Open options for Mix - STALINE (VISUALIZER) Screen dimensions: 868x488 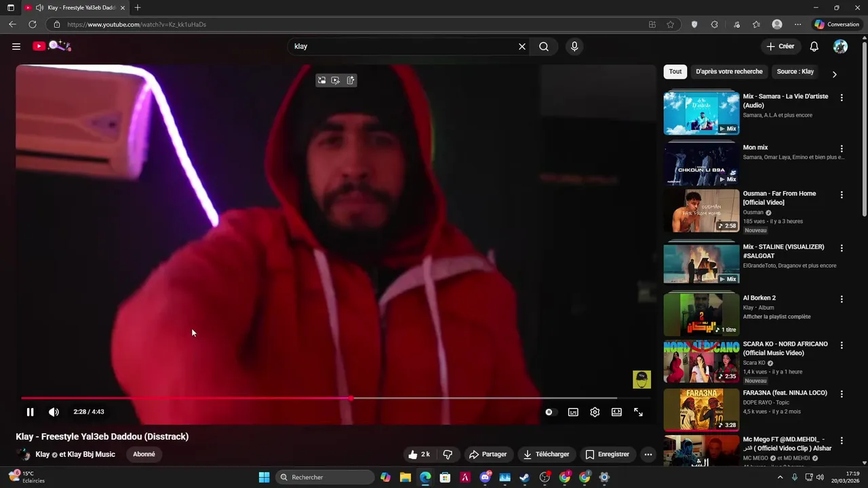[x=842, y=248]
